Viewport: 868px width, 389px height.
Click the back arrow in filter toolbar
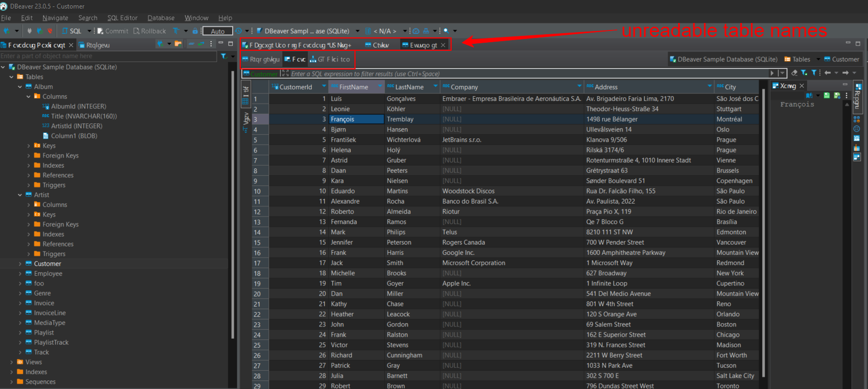[828, 73]
